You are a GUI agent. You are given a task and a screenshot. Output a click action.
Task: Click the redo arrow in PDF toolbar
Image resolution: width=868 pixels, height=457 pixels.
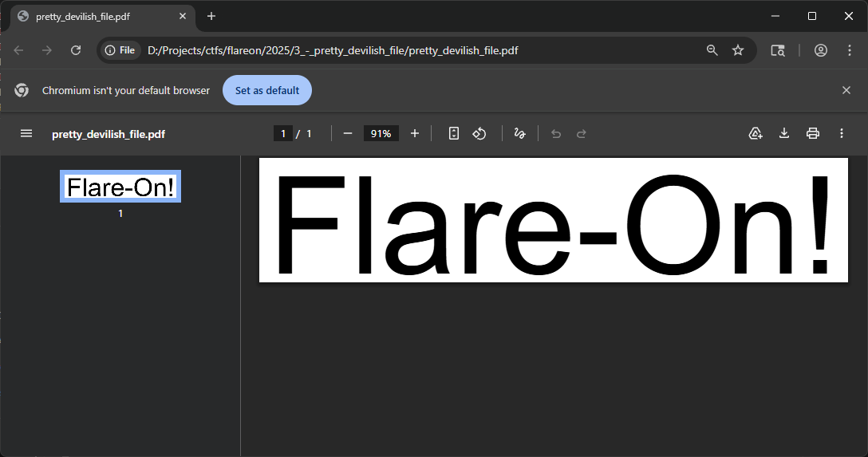582,134
